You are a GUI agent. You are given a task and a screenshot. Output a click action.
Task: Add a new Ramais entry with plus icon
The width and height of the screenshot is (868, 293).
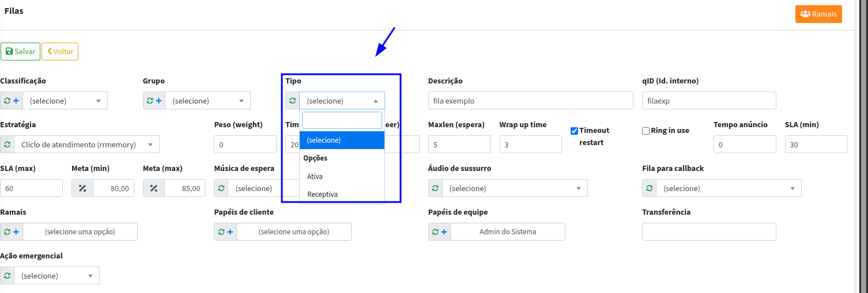coord(16,232)
